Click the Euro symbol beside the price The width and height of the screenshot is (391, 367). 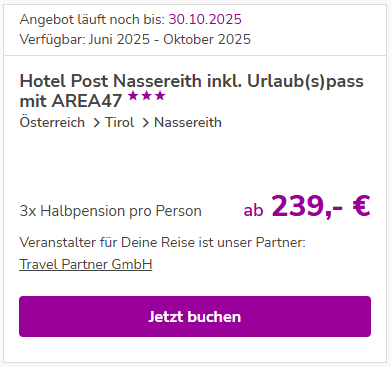click(361, 206)
